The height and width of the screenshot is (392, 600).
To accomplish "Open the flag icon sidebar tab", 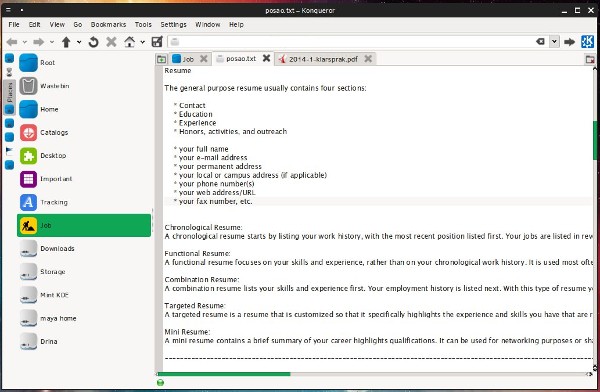I will 9,151.
